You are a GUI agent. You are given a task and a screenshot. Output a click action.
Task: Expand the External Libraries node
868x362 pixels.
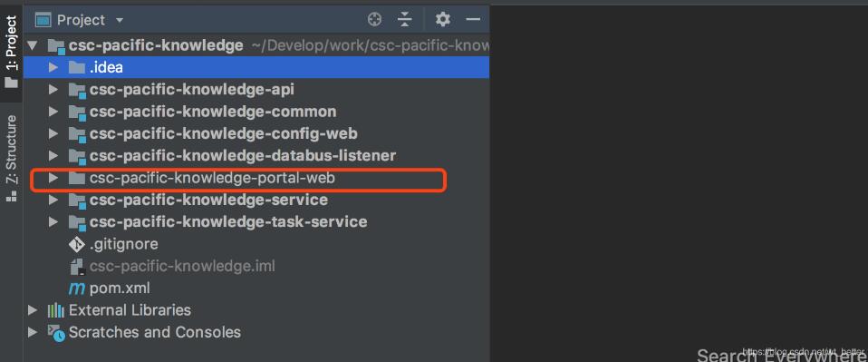(x=33, y=310)
